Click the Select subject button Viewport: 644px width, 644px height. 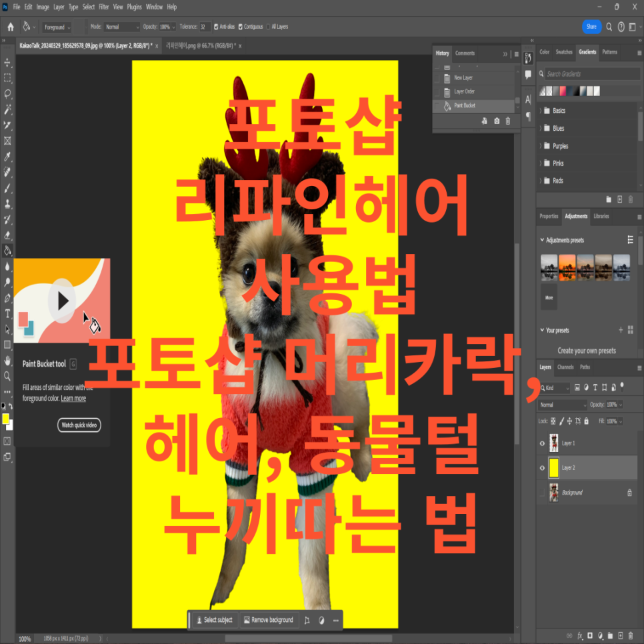pos(215,620)
